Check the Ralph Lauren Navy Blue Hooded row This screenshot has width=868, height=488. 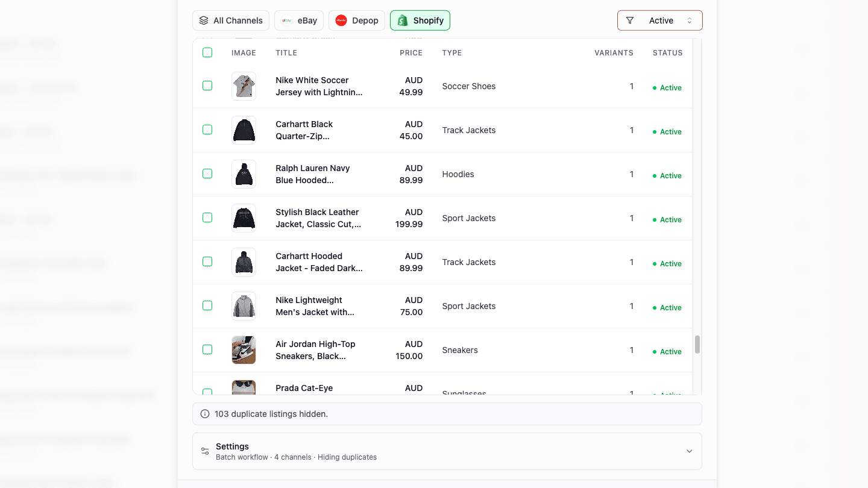[x=207, y=174]
